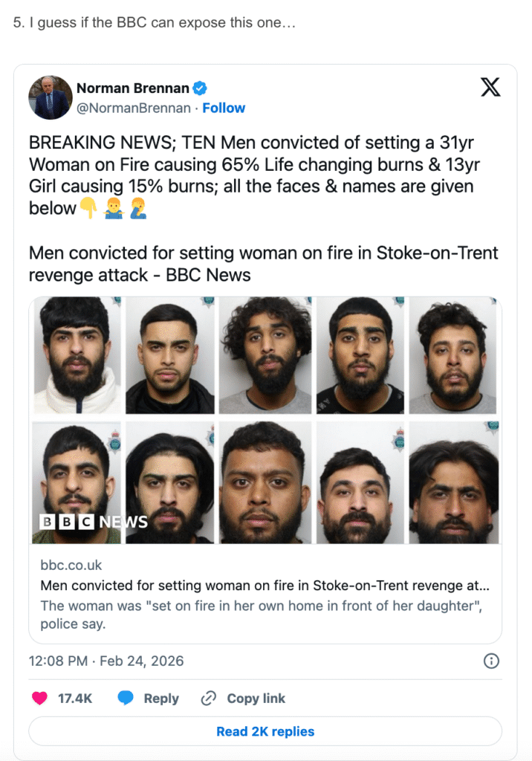Like the tweet with the heart icon
The width and height of the screenshot is (532, 761).
(x=39, y=699)
